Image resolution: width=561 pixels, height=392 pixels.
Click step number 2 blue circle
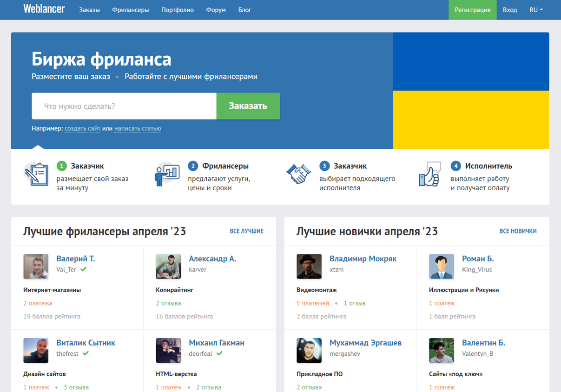(193, 166)
